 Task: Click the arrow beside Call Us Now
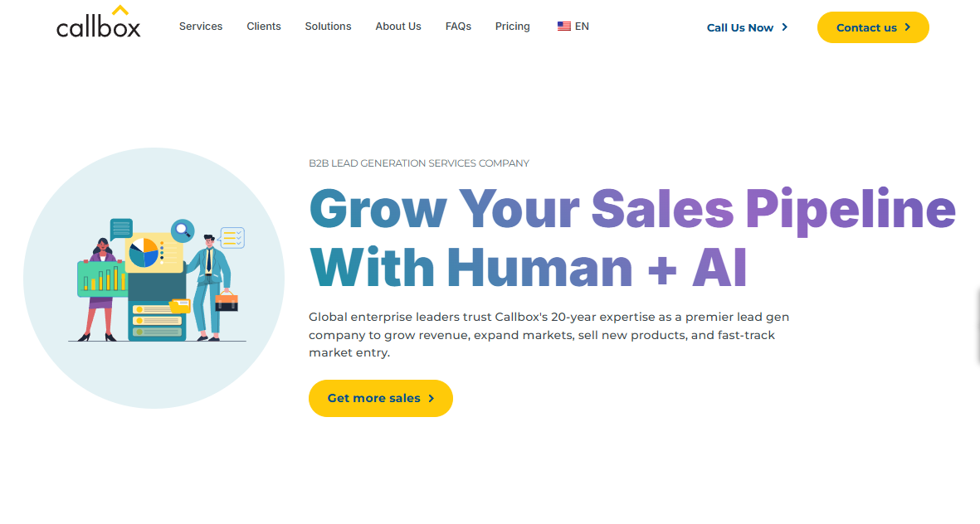tap(785, 27)
